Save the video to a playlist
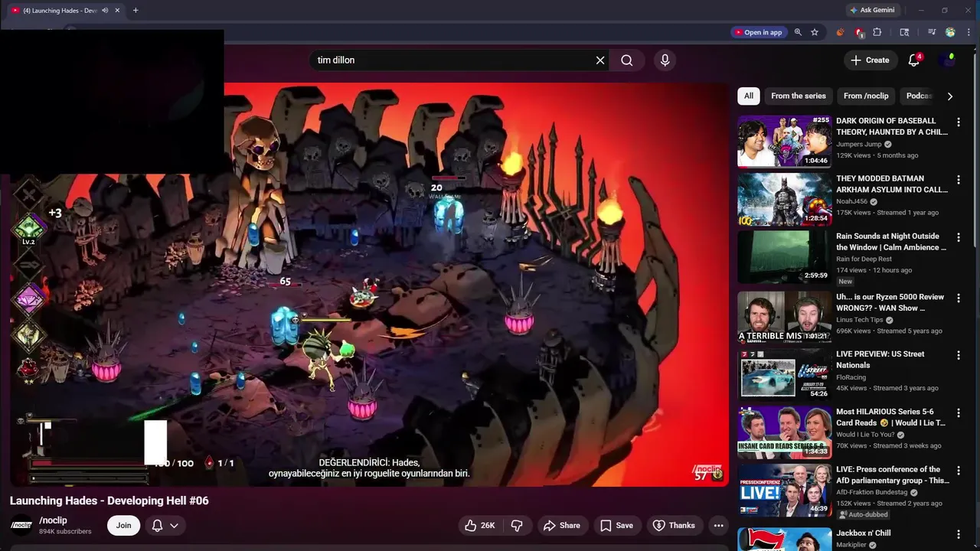 (617, 526)
